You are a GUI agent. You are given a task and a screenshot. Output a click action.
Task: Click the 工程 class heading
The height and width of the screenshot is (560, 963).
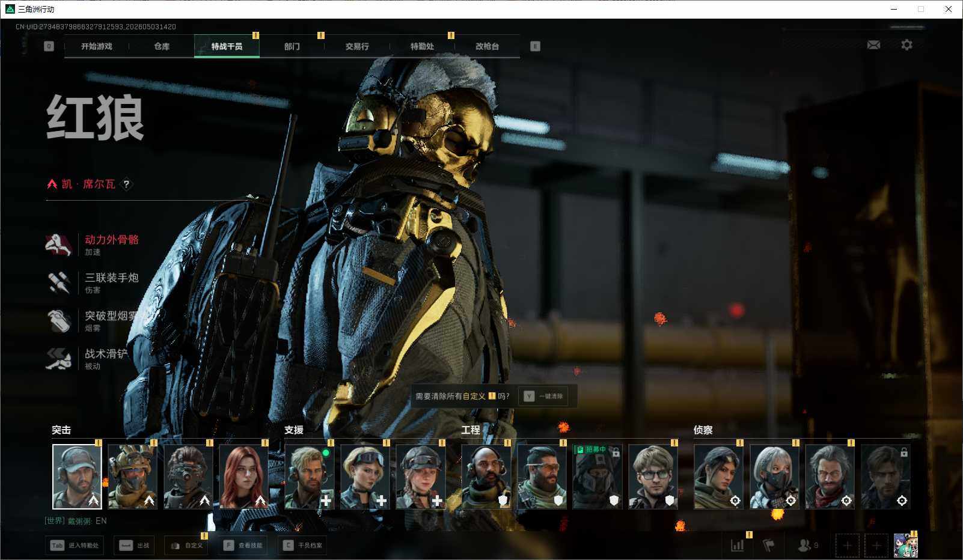click(x=471, y=430)
